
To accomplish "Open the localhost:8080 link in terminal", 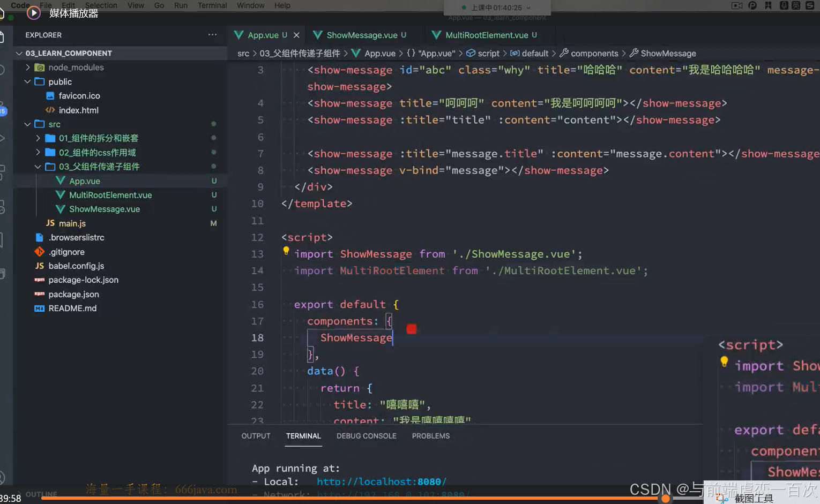I will coord(382,482).
